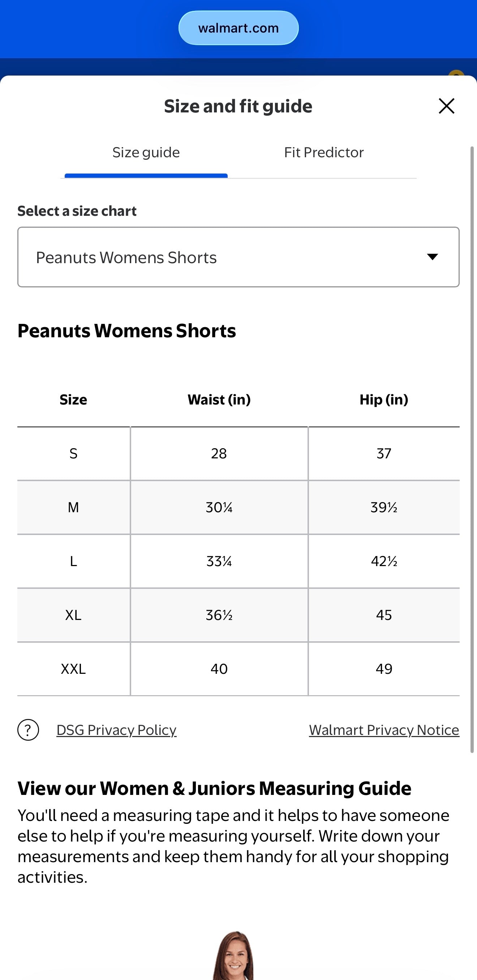The image size is (477, 980).
Task: Click the Hip (in) column header
Action: (384, 399)
